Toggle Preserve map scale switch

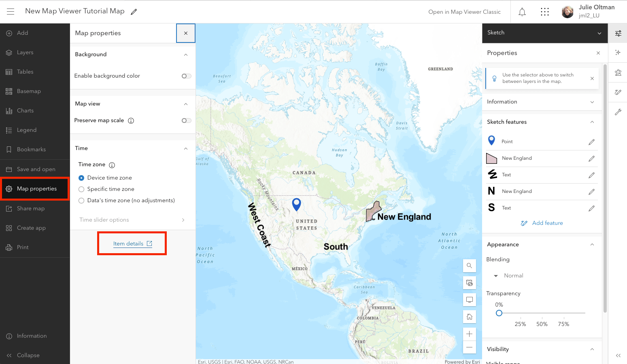[x=186, y=121]
